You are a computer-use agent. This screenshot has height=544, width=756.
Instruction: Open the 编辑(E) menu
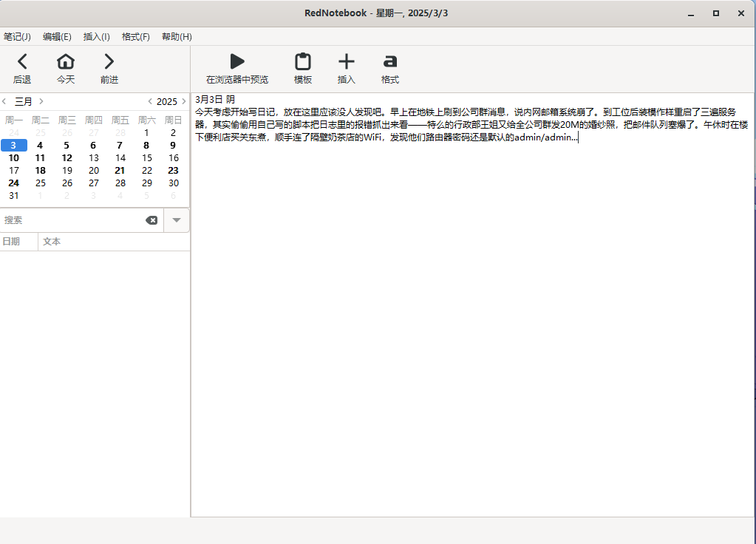click(x=57, y=37)
